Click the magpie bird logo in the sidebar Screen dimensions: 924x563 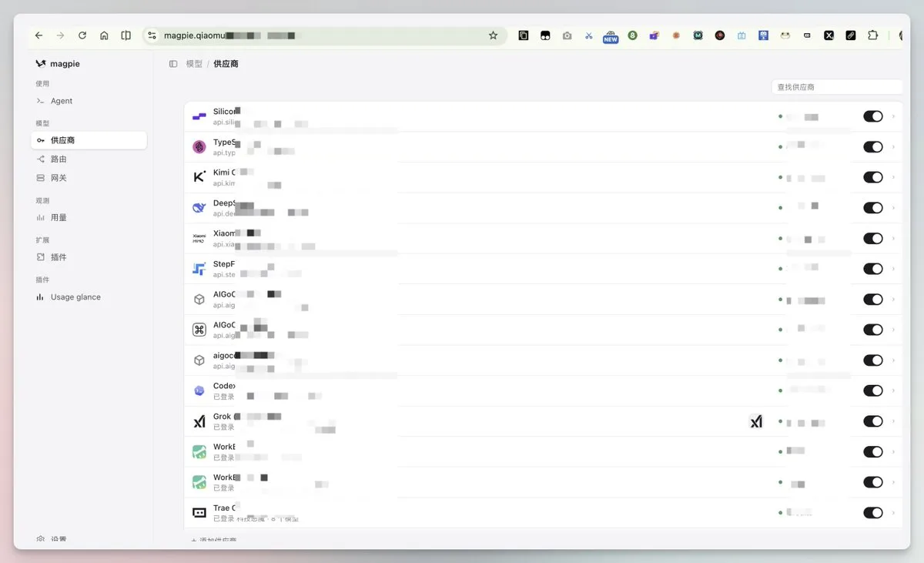(41, 64)
